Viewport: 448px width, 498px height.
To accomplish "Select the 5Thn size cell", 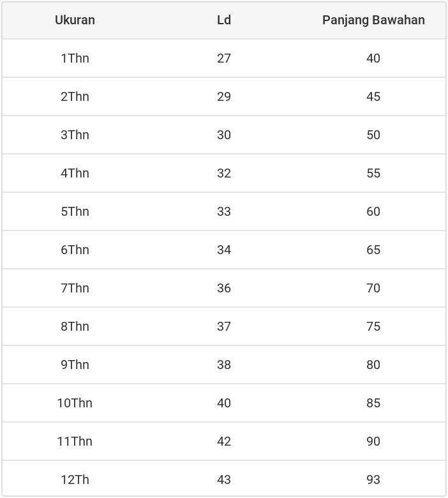I will tap(75, 211).
